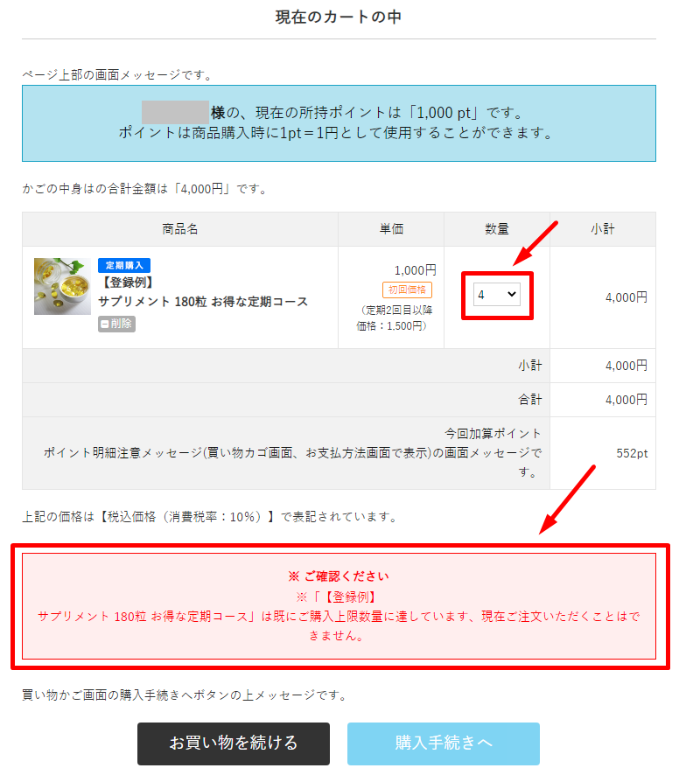The height and width of the screenshot is (782, 700).
Task: Click the 単価 column header
Action: click(391, 229)
